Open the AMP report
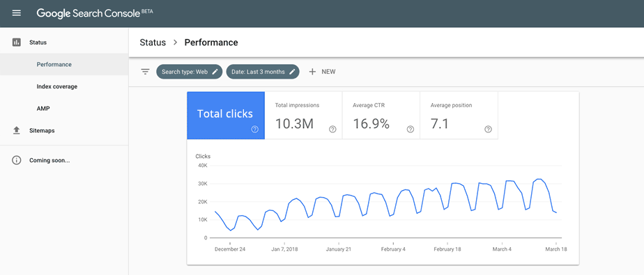 click(x=65, y=109)
